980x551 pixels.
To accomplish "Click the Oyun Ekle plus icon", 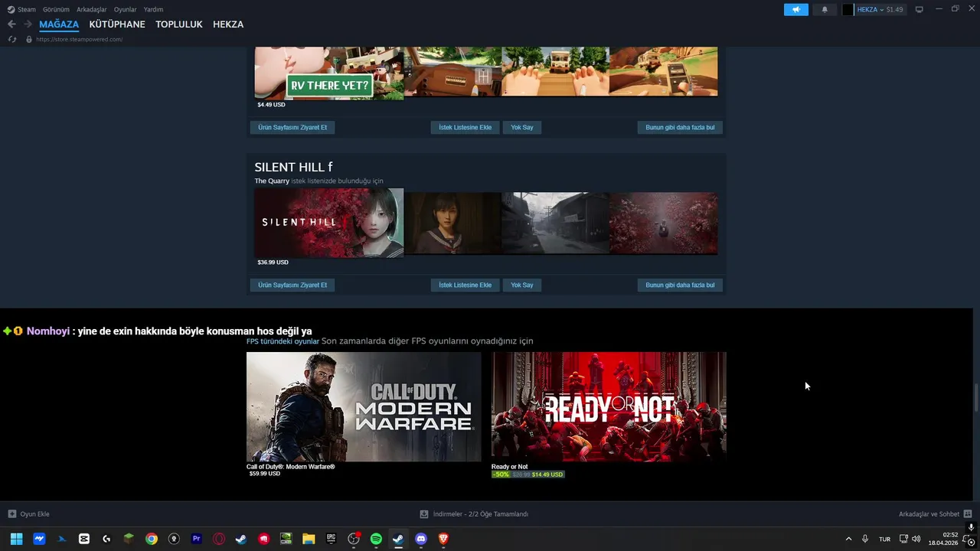I will coord(11,514).
